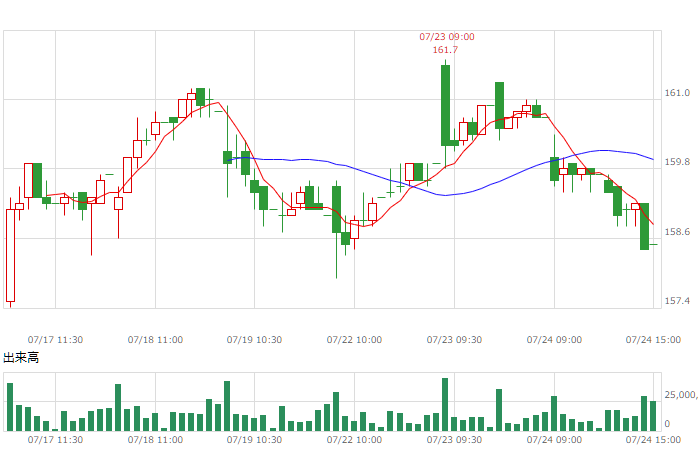Click the 157.4 price axis label
Viewport: 698px width, 450px height.
677,301
